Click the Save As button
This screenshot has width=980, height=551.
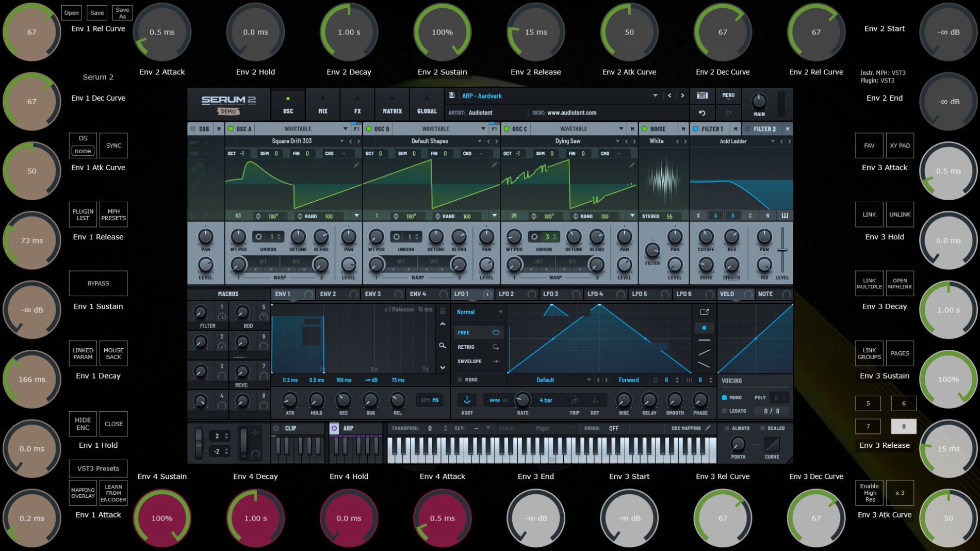123,13
